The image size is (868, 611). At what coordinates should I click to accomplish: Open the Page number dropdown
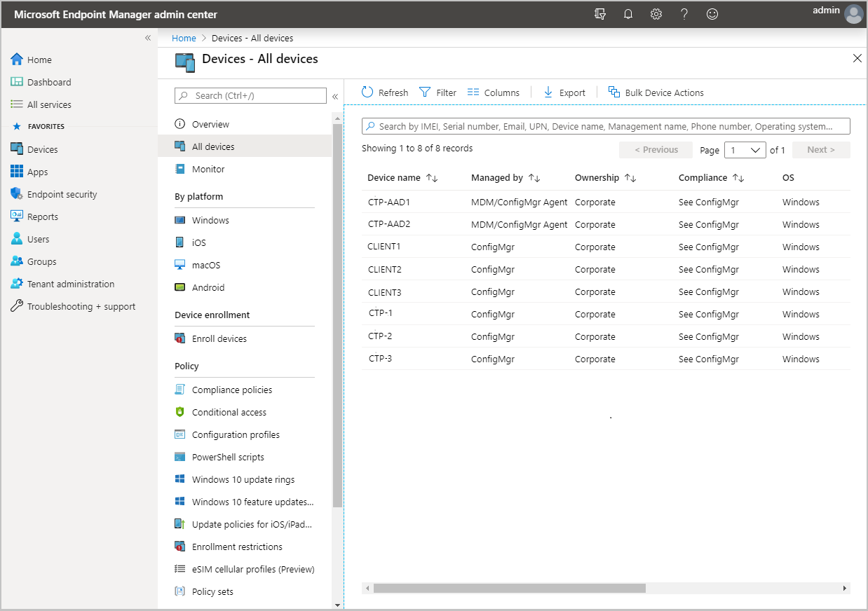tap(745, 149)
